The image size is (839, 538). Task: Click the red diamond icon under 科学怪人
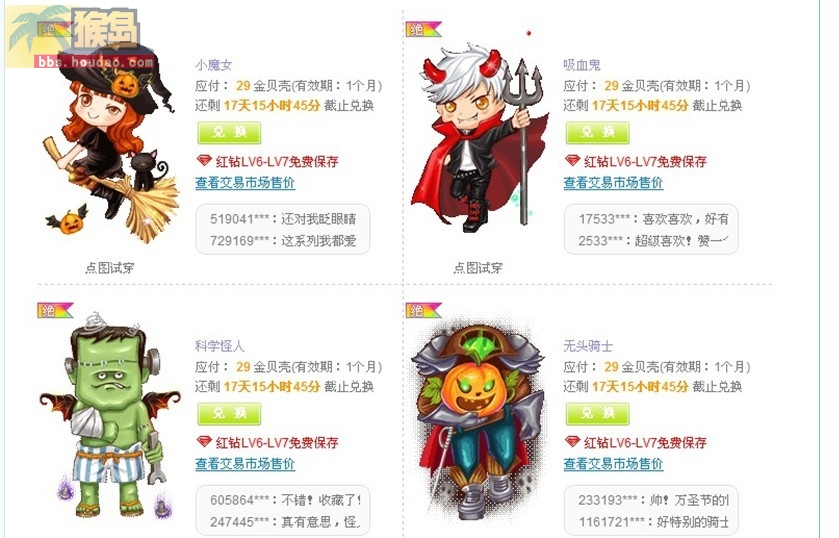tap(204, 442)
